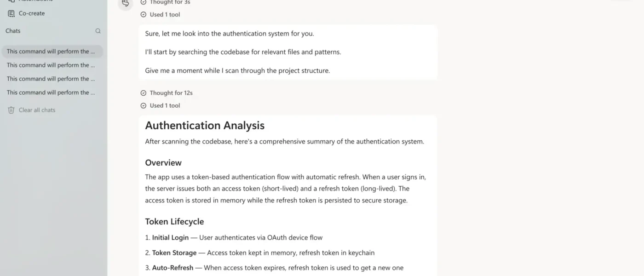This screenshot has height=276, width=644.
Task: Open the third chat in the Chats list
Action: coord(52,79)
